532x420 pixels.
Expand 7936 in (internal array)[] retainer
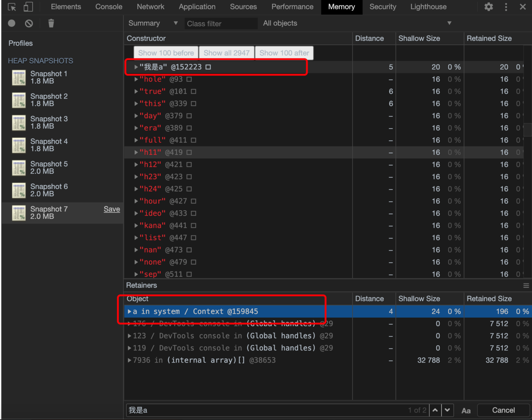(x=130, y=360)
